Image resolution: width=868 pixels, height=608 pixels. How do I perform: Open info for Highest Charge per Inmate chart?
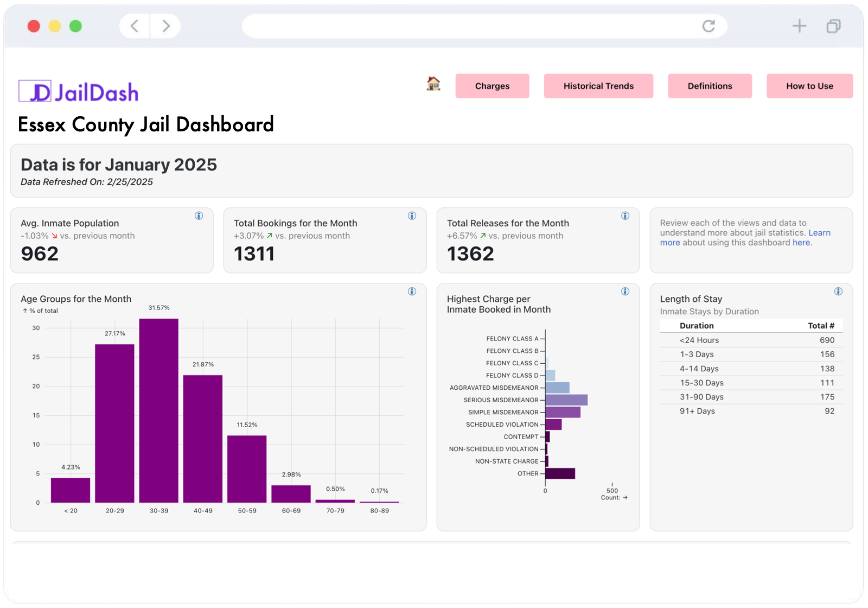pos(626,291)
